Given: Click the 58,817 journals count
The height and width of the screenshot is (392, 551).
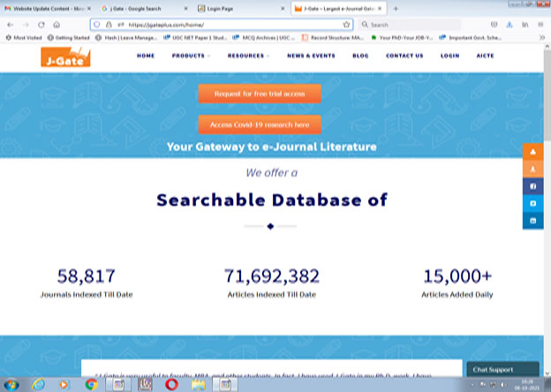Looking at the screenshot, I should tap(87, 276).
